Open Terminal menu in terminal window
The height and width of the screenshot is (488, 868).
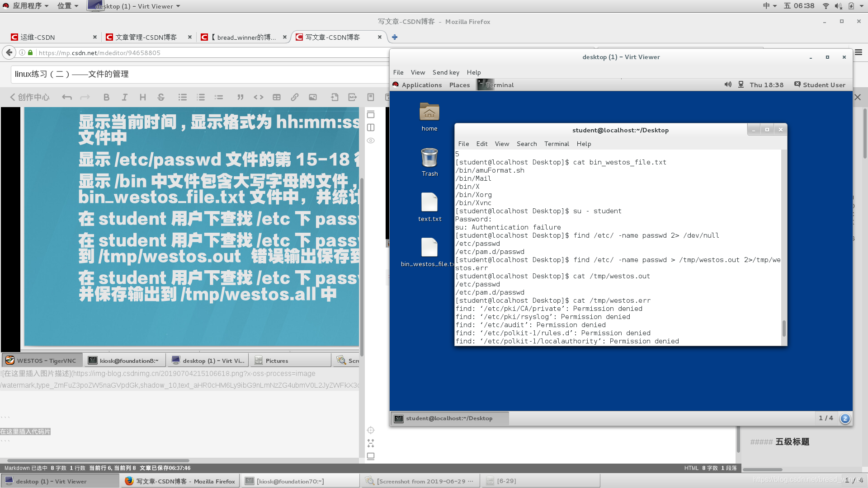557,144
